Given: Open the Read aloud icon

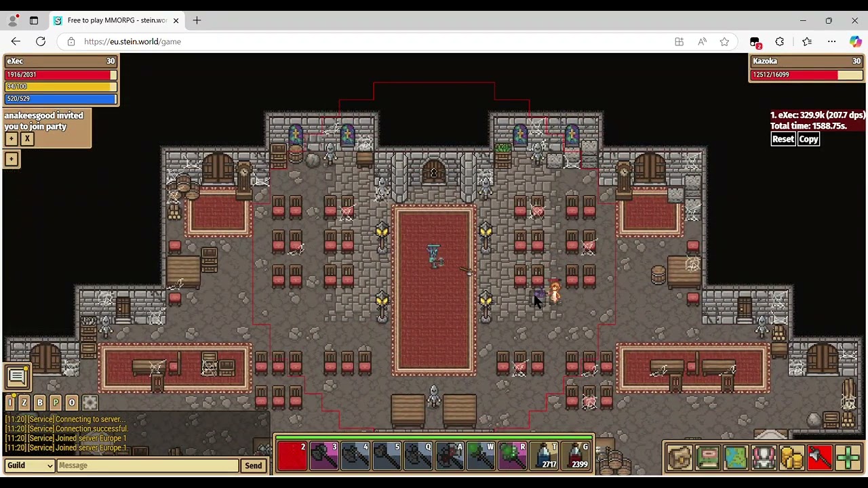Looking at the screenshot, I should (702, 41).
